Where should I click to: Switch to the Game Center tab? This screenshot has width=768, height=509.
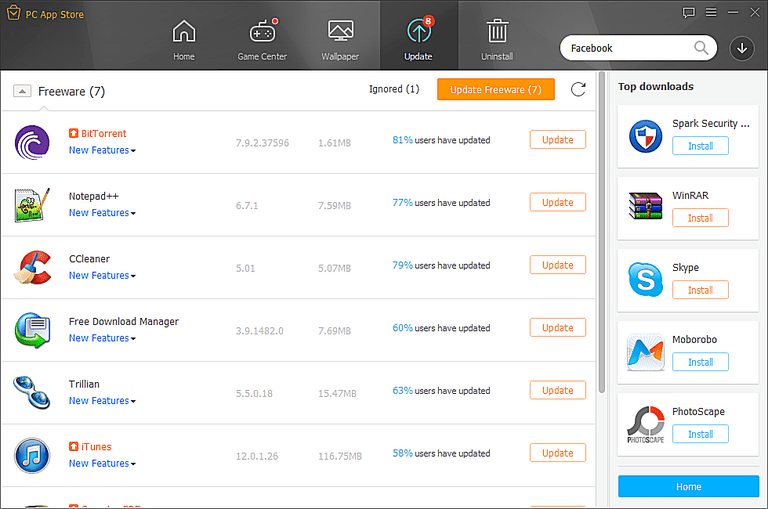click(262, 39)
